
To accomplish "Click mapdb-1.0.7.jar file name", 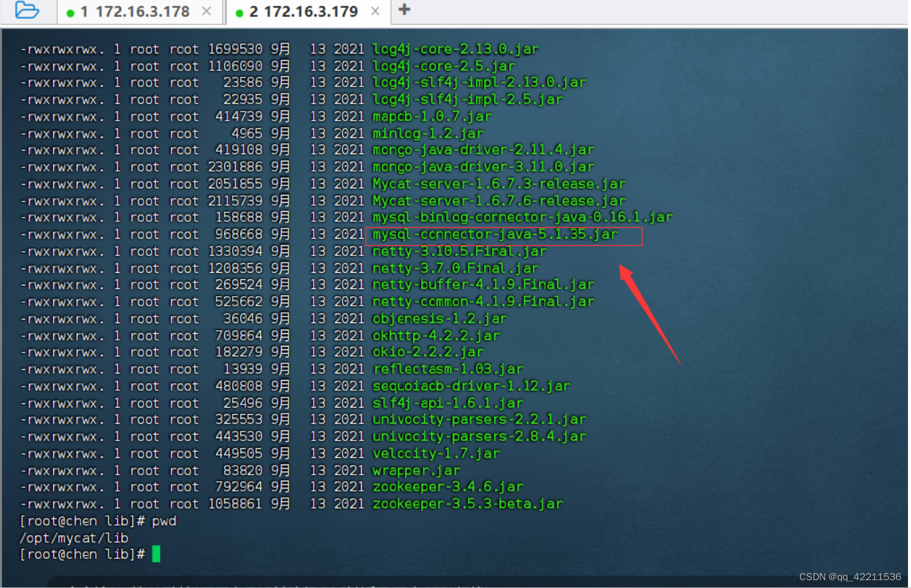I will pyautogui.click(x=432, y=116).
